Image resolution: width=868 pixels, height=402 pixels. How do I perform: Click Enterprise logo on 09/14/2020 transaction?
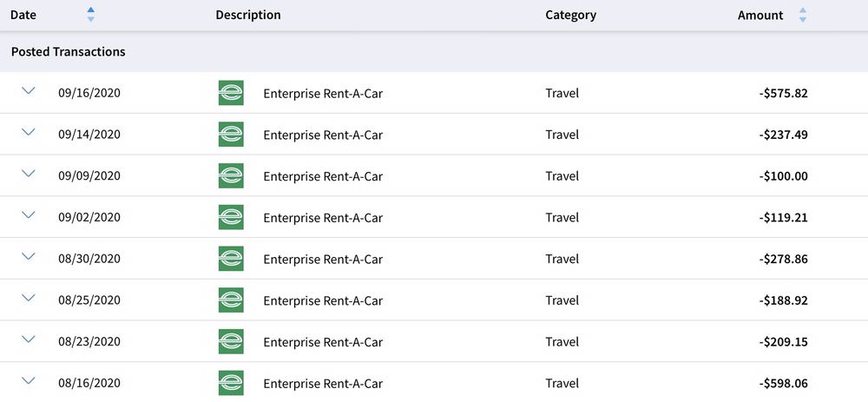click(x=231, y=134)
